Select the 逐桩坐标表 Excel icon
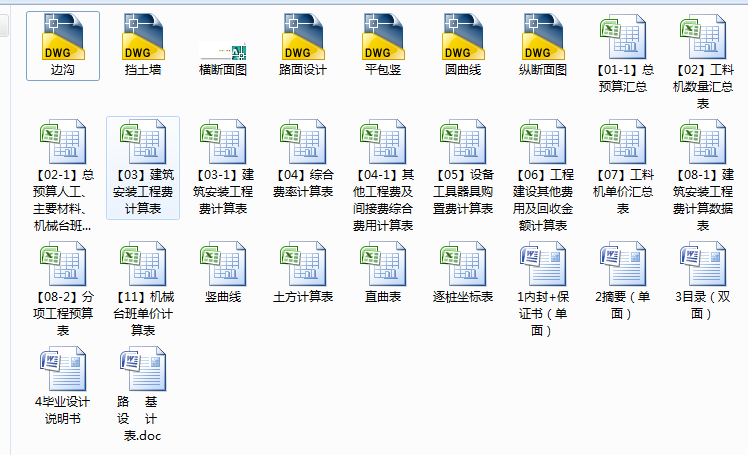 tap(463, 264)
